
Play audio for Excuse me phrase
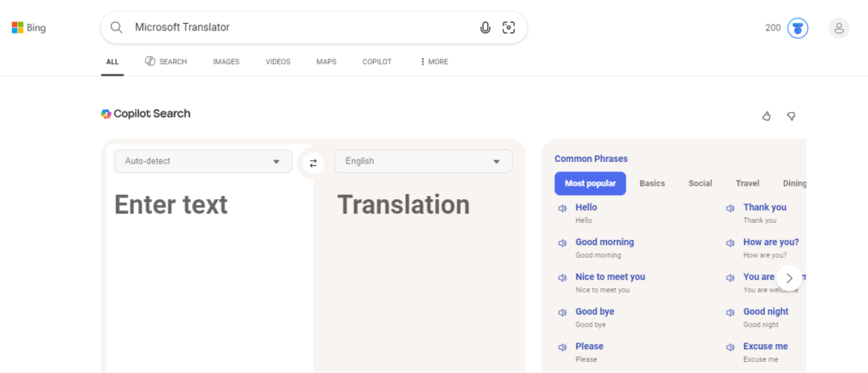click(x=730, y=347)
